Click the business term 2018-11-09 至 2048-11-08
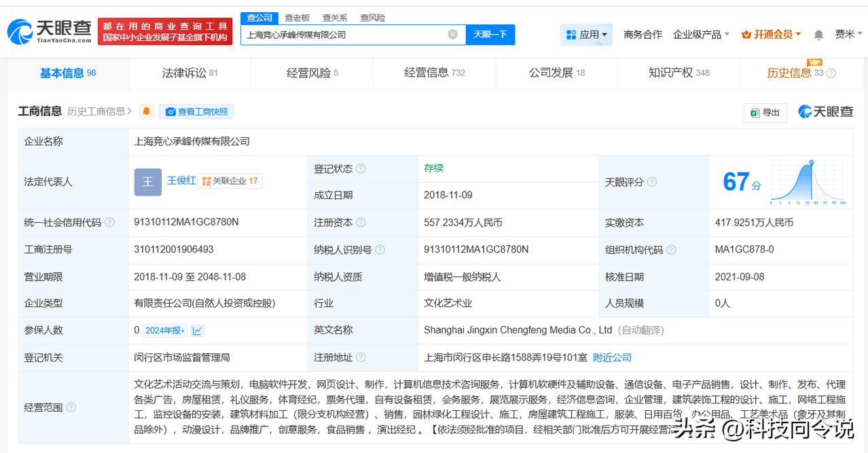Image resolution: width=868 pixels, height=453 pixels. coord(190,277)
